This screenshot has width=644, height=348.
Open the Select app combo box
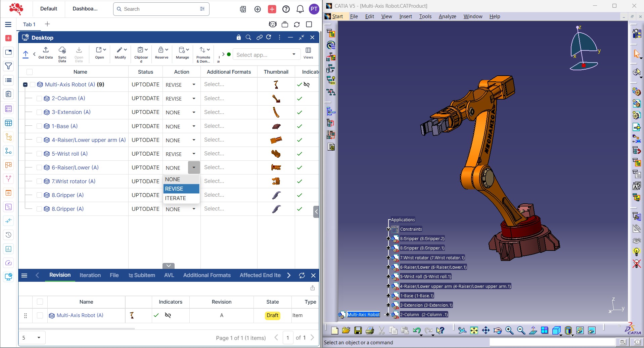point(266,55)
